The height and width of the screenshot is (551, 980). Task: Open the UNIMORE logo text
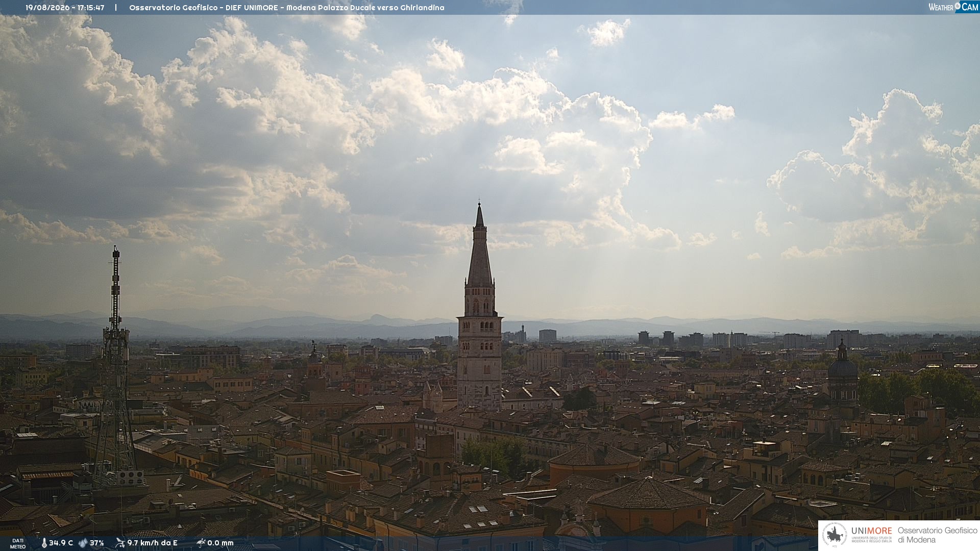[871, 531]
